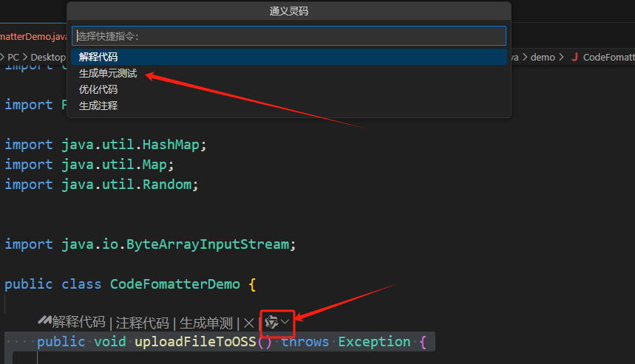This screenshot has height=364, width=635.
Task: Click the CodeFomatterDemo class name in code
Action: [176, 284]
